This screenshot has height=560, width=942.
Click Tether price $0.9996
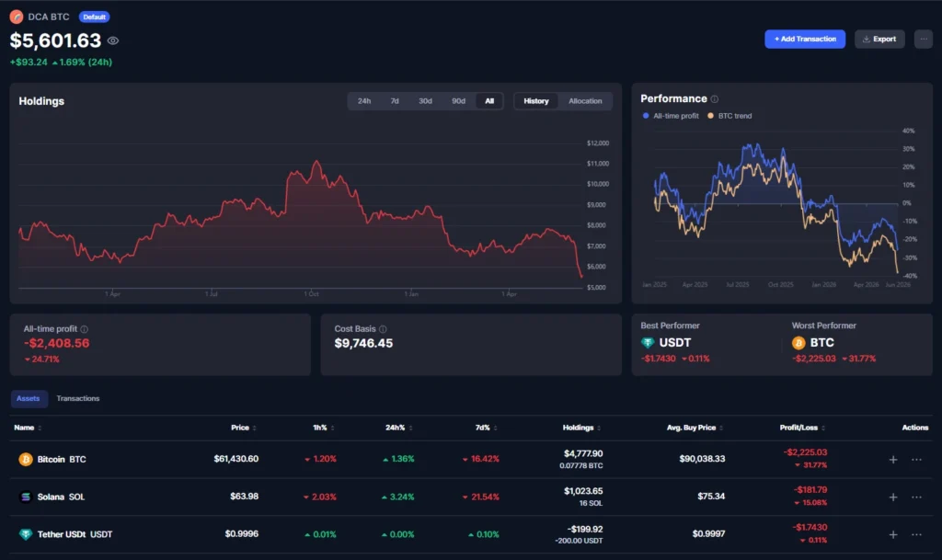click(x=242, y=533)
